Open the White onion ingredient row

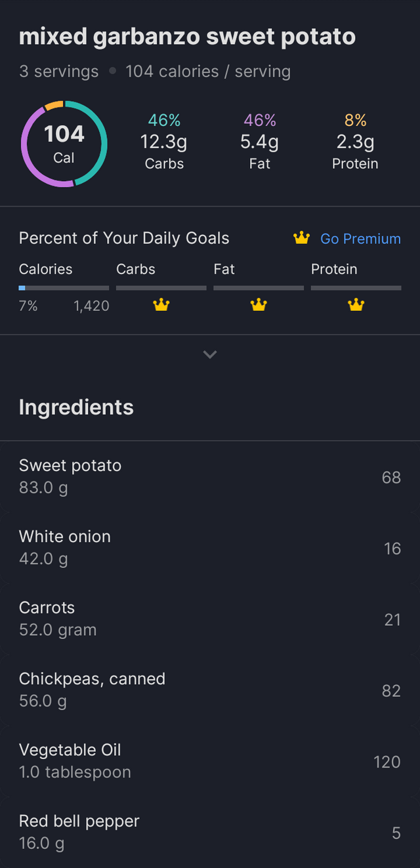click(x=210, y=548)
